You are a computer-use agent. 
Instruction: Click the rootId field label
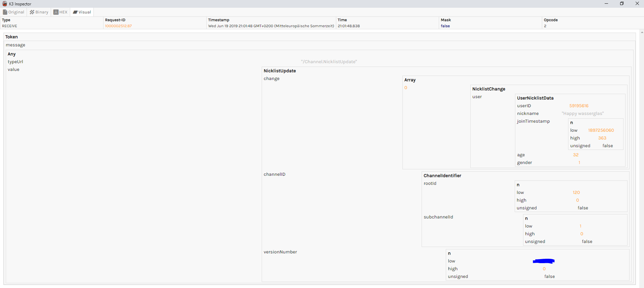pos(430,183)
